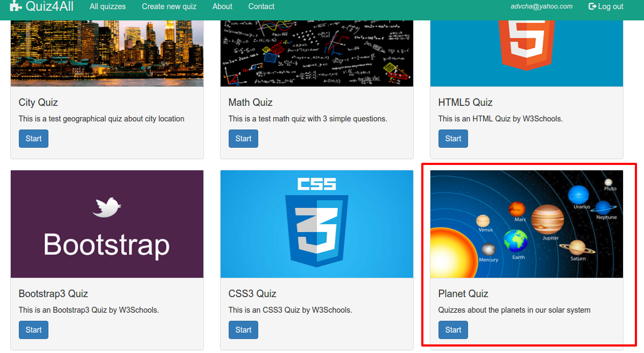This screenshot has width=644, height=353.
Task: Start the Bootstrap3 Quiz
Action: (x=33, y=330)
